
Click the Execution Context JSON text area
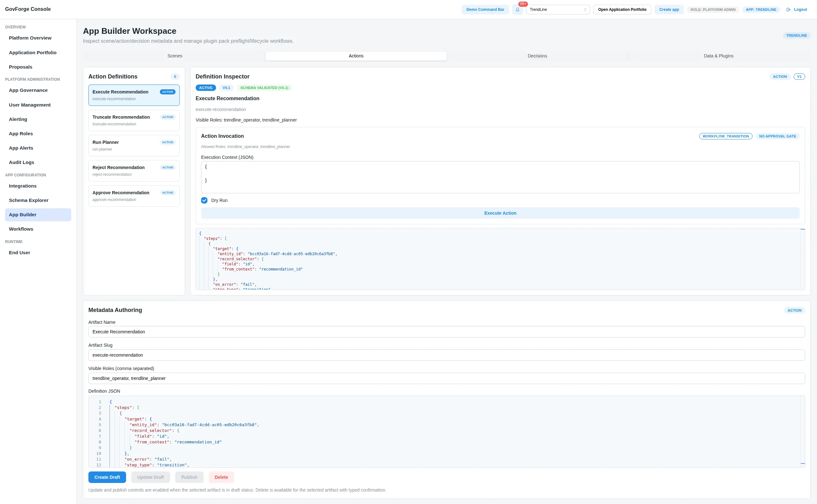point(500,177)
